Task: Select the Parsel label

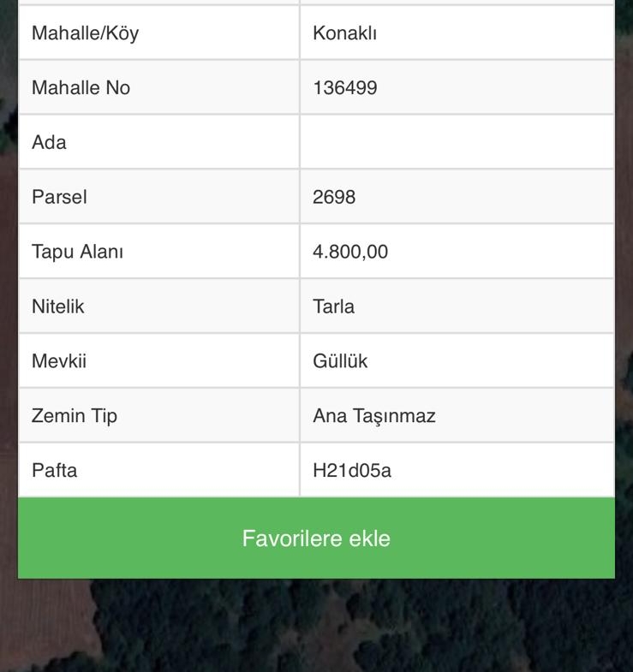Action: (59, 197)
